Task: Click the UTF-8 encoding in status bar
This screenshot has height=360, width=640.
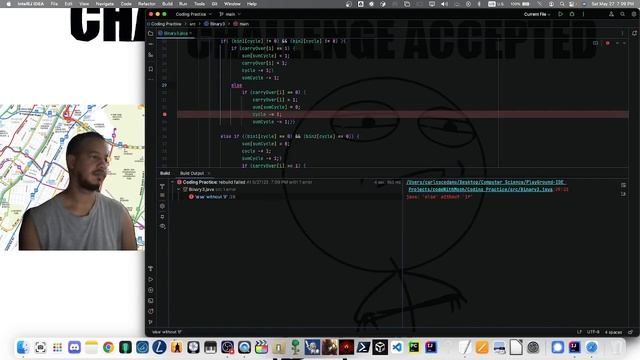Action: pos(593,332)
